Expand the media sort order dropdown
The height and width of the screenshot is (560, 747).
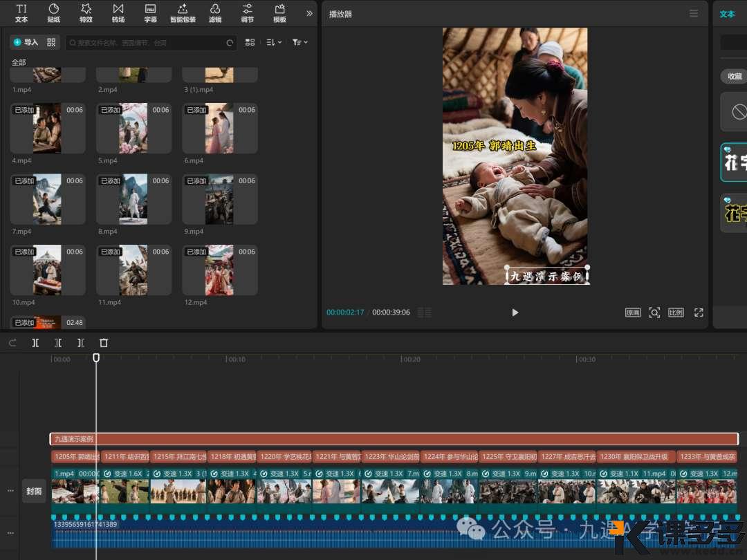274,42
